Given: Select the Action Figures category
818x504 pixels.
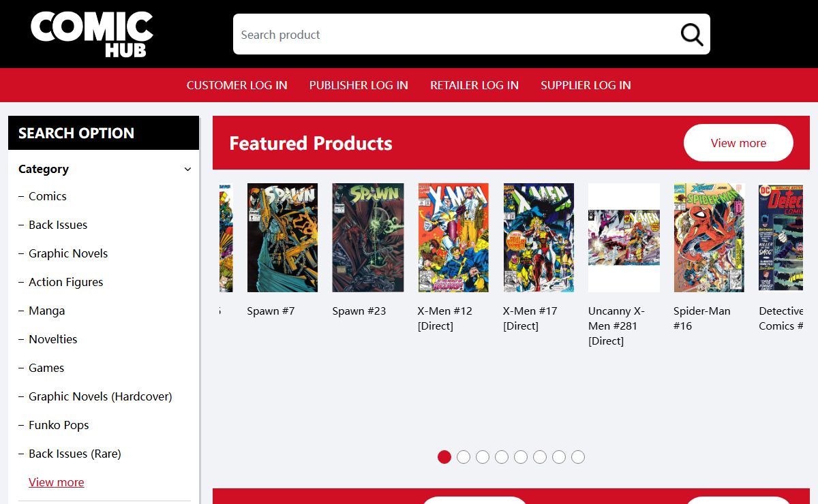Looking at the screenshot, I should click(x=66, y=282).
